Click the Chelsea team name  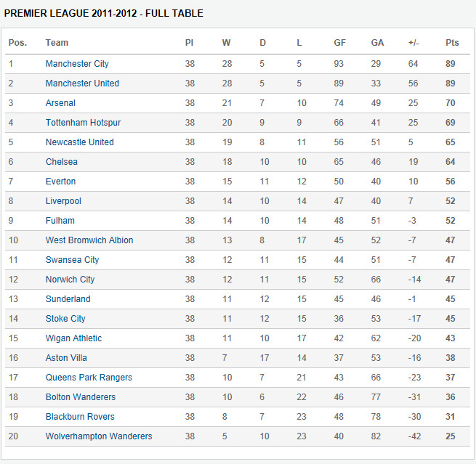tap(61, 162)
